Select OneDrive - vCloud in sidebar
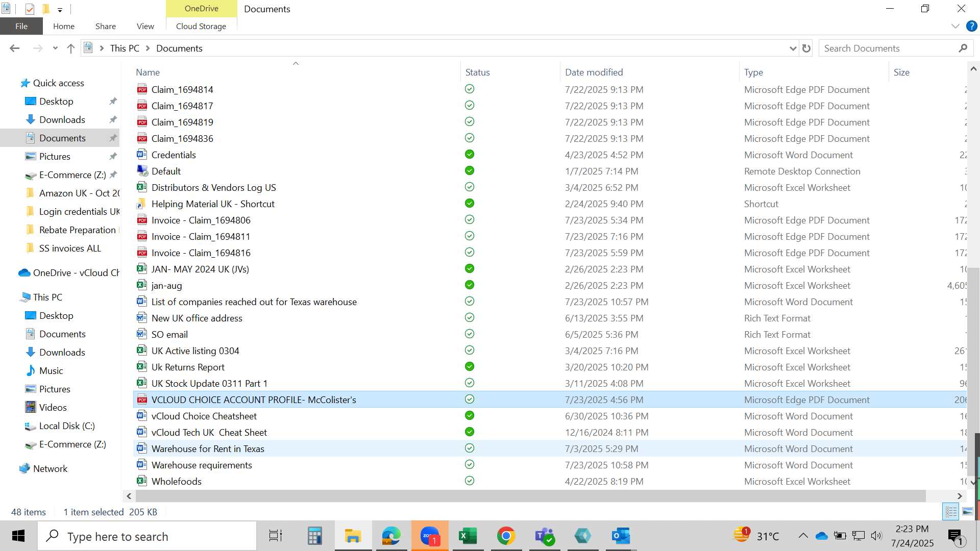Image resolution: width=980 pixels, height=551 pixels. point(76,273)
